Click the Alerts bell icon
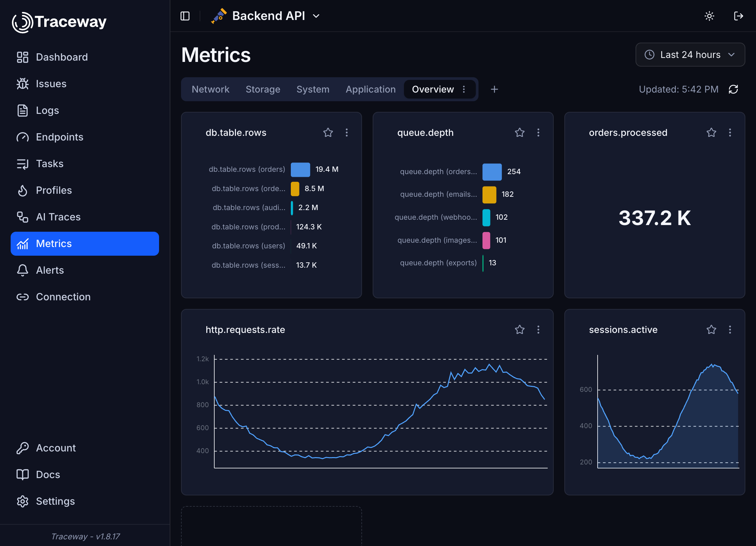This screenshot has height=546, width=756. [23, 270]
